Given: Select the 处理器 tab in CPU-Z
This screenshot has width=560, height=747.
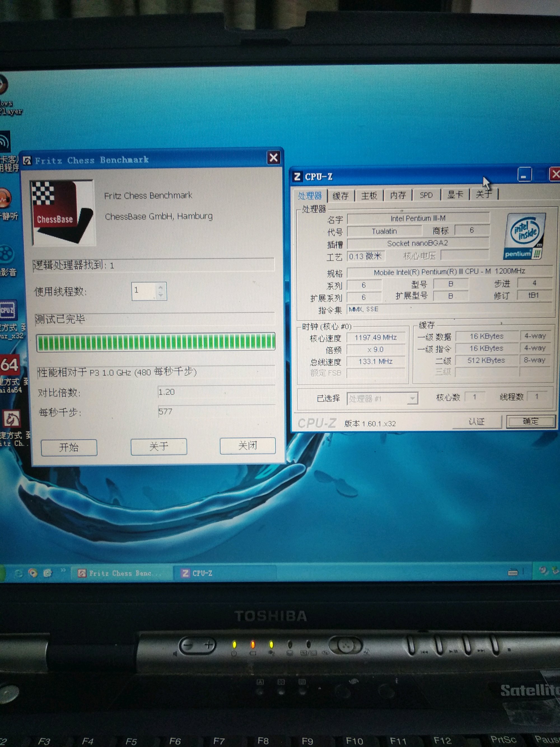Looking at the screenshot, I should (x=310, y=196).
